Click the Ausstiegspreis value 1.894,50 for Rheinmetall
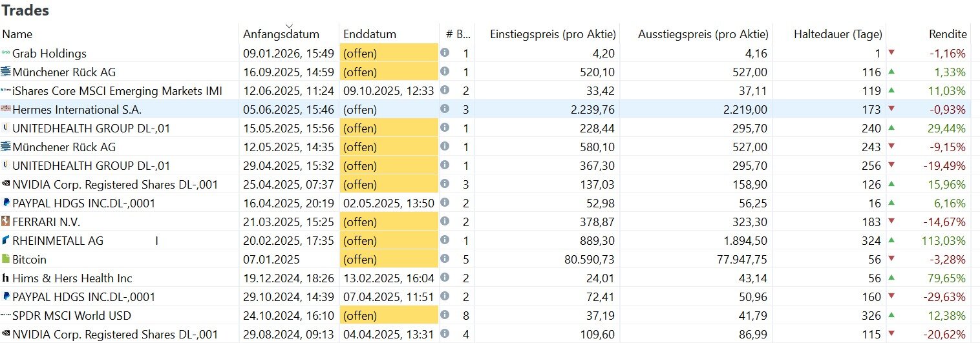 point(743,240)
